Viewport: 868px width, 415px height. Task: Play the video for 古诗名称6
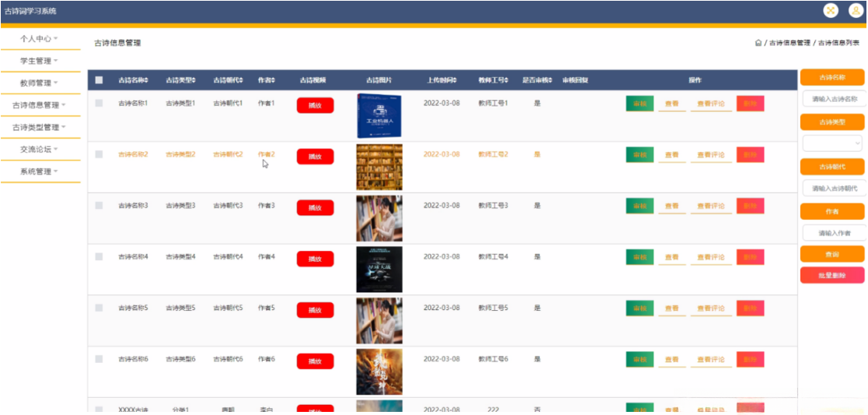point(315,361)
